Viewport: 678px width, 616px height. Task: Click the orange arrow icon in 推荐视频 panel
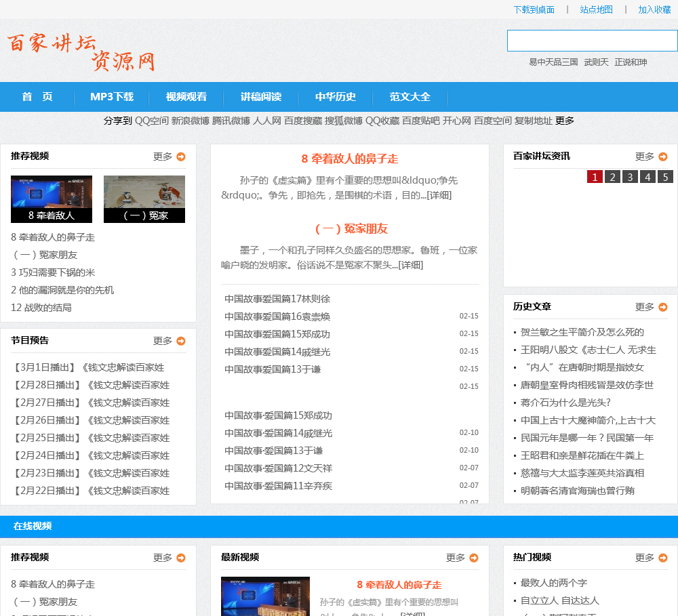[x=181, y=157]
